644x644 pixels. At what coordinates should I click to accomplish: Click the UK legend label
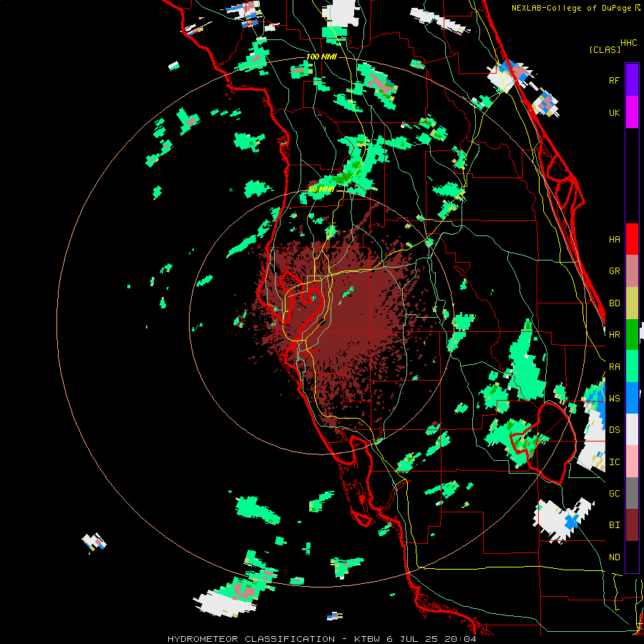click(614, 112)
